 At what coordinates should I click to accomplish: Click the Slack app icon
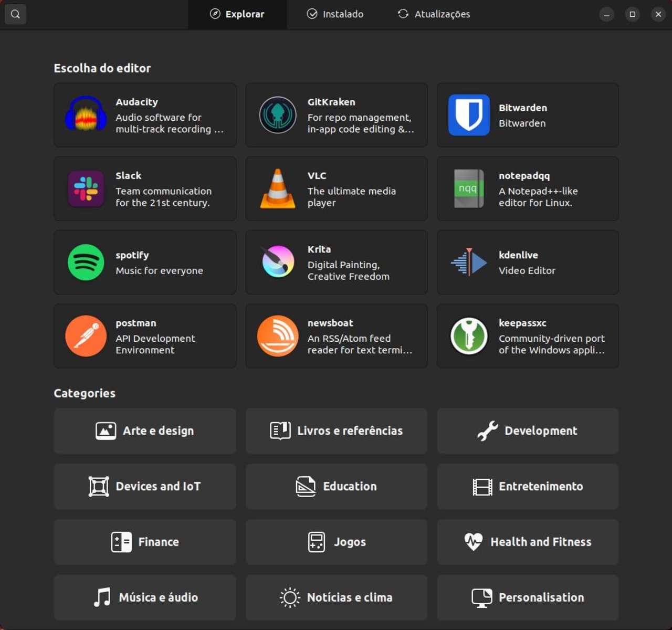(x=86, y=188)
